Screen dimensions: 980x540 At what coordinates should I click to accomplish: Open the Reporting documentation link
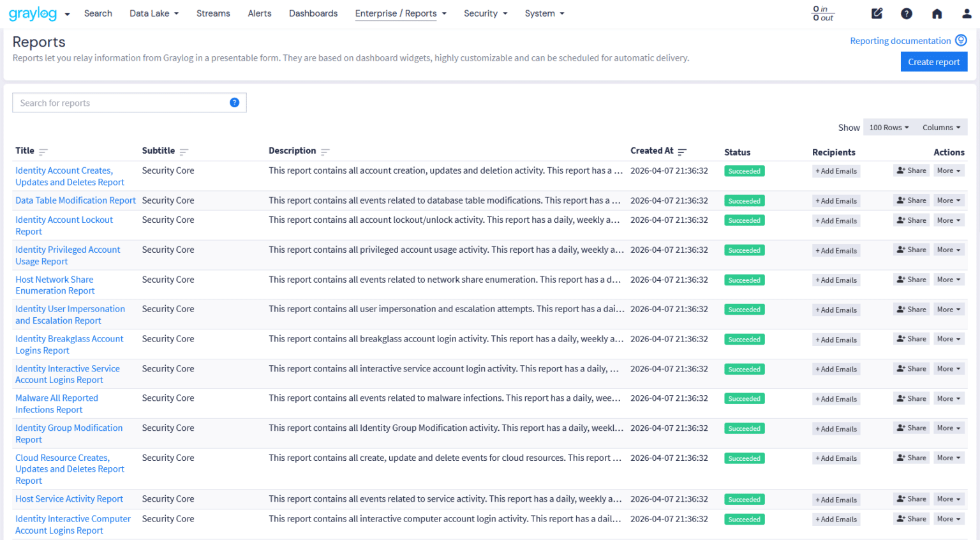(x=900, y=41)
